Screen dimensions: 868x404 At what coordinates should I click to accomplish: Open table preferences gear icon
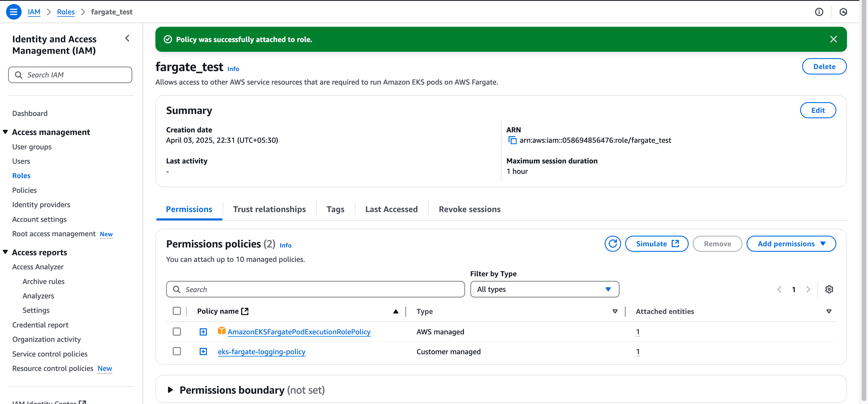(x=829, y=289)
